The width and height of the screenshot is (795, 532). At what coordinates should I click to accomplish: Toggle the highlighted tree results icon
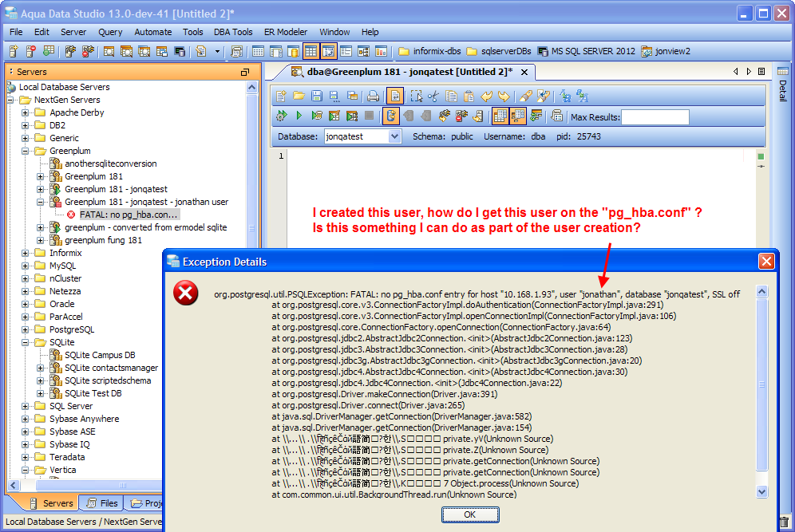pyautogui.click(x=518, y=116)
